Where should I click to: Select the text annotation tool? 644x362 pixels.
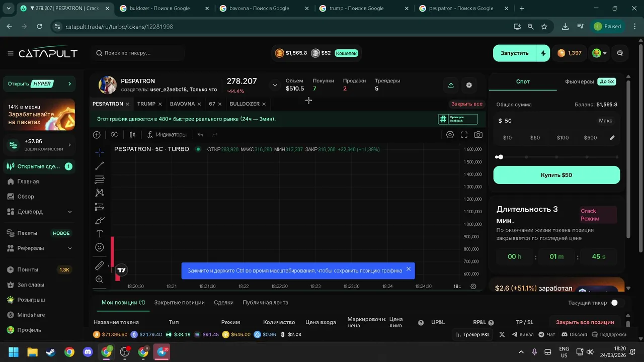[100, 234]
